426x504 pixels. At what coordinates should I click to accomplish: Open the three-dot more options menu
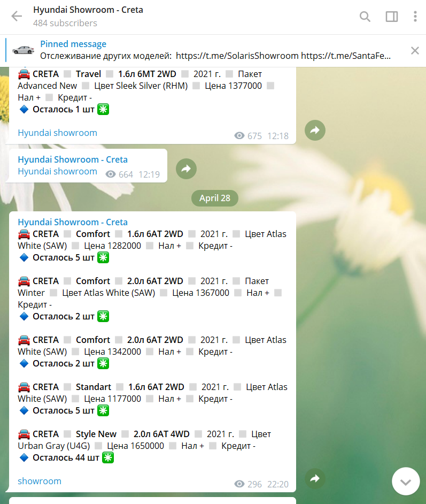pos(415,17)
